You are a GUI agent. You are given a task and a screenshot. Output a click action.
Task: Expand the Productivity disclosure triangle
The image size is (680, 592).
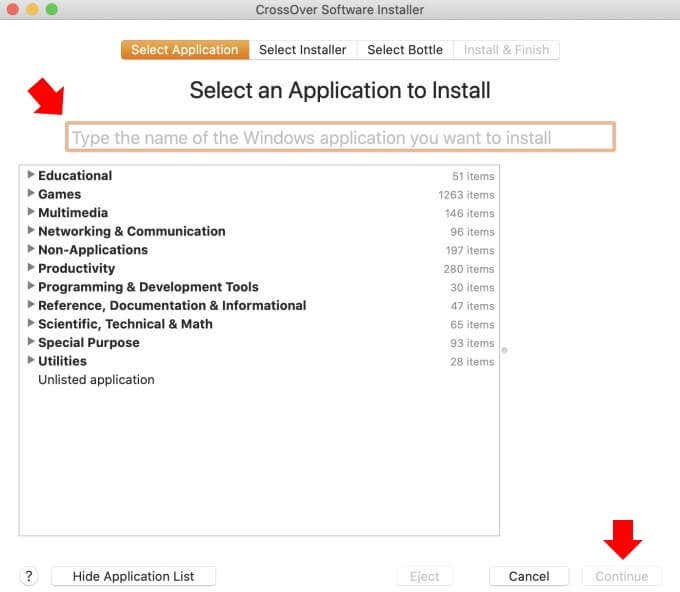point(31,267)
